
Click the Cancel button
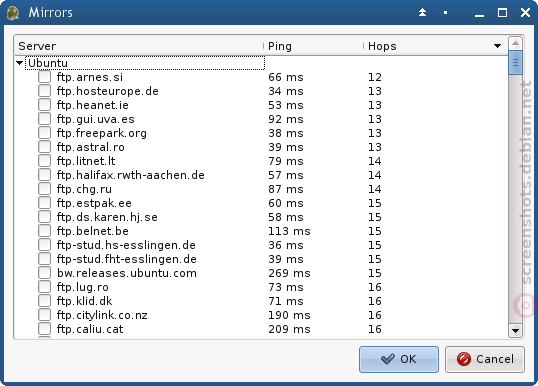pos(485,359)
